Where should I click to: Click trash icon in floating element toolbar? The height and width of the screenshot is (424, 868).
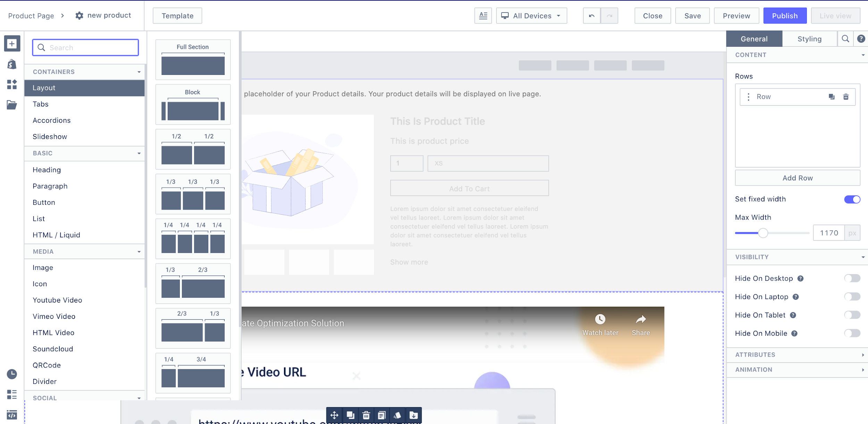[366, 415]
